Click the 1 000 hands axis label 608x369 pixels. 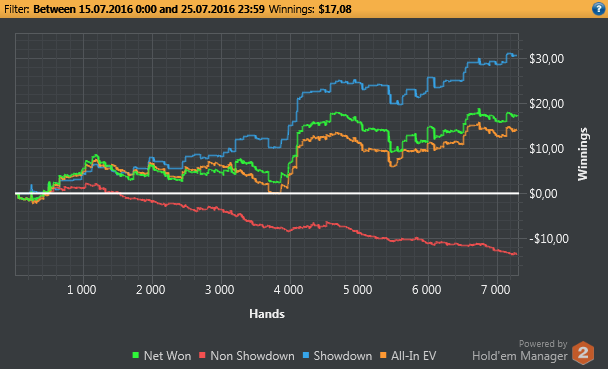click(81, 290)
